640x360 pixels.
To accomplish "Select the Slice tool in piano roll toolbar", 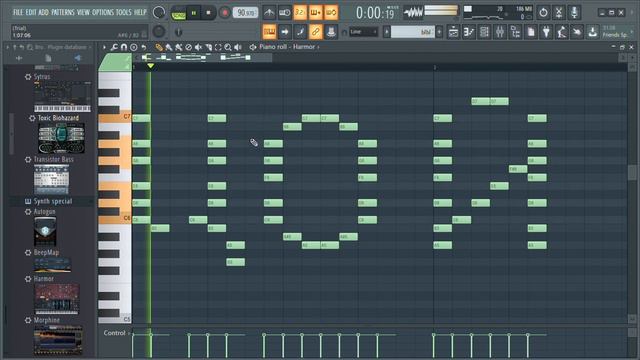I will coord(208,47).
